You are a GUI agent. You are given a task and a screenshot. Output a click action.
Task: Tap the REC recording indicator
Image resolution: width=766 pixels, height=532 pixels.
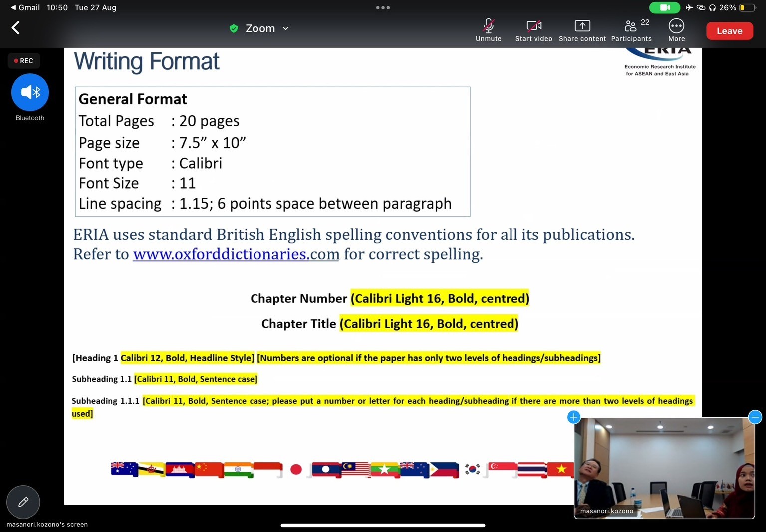(x=24, y=61)
